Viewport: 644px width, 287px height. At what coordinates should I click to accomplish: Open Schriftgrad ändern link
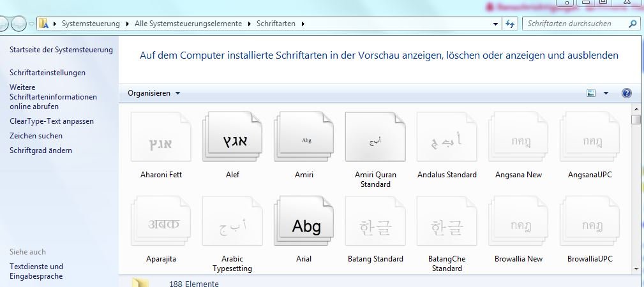click(41, 151)
